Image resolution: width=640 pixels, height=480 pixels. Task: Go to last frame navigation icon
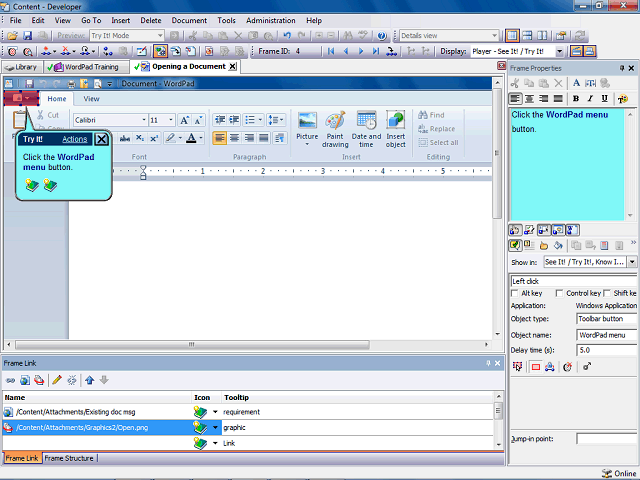376,51
